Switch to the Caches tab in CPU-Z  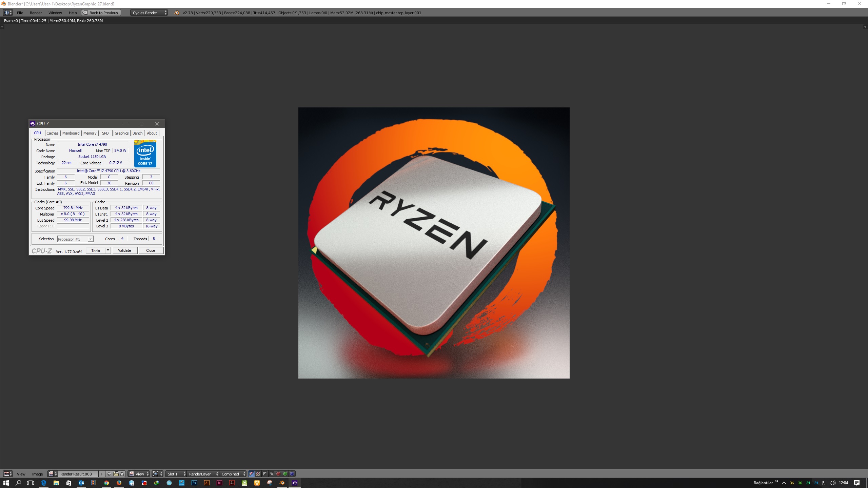(x=53, y=133)
